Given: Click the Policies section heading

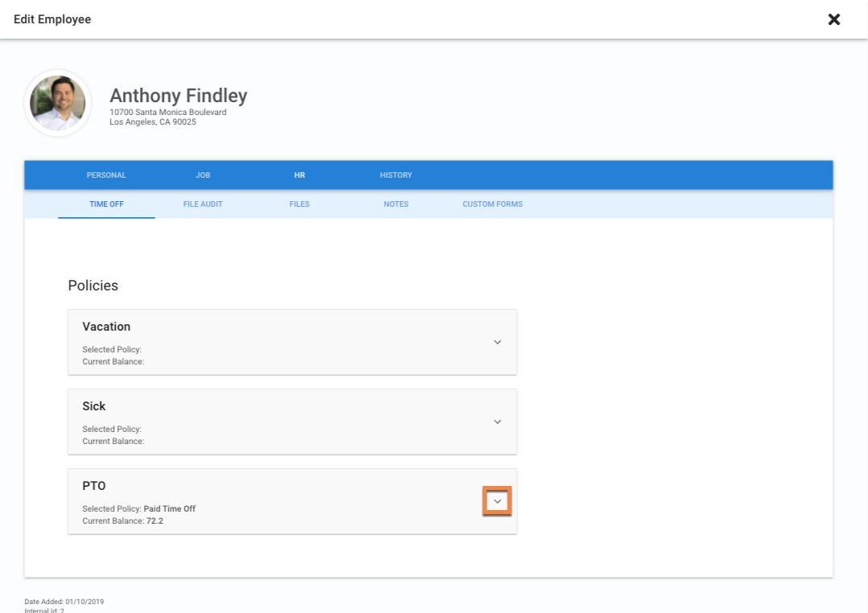Looking at the screenshot, I should point(93,286).
